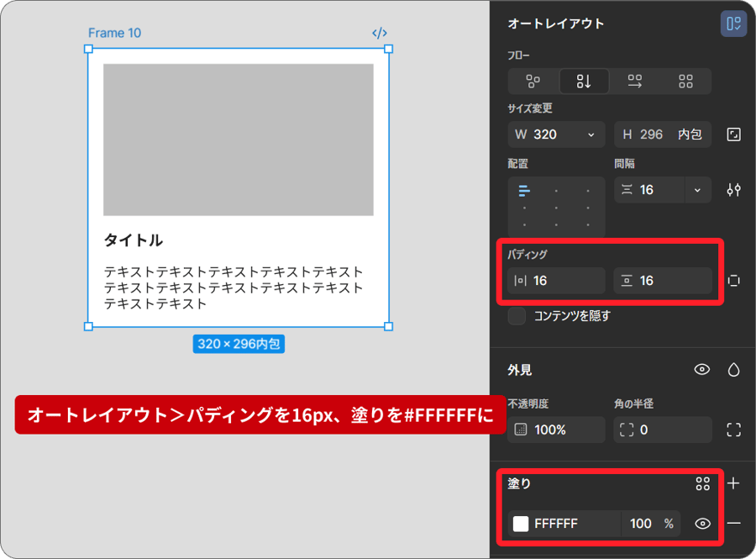
Task: Enable the コンテンツを隠す checkbox
Action: tap(517, 316)
